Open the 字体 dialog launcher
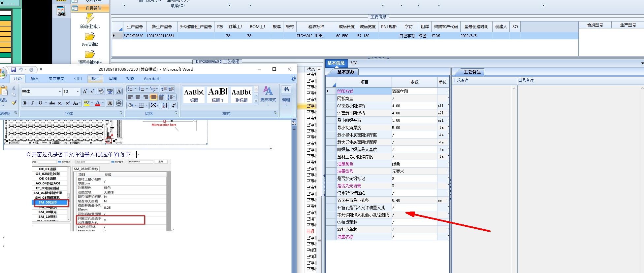The width and height of the screenshot is (644, 273). coord(121,113)
